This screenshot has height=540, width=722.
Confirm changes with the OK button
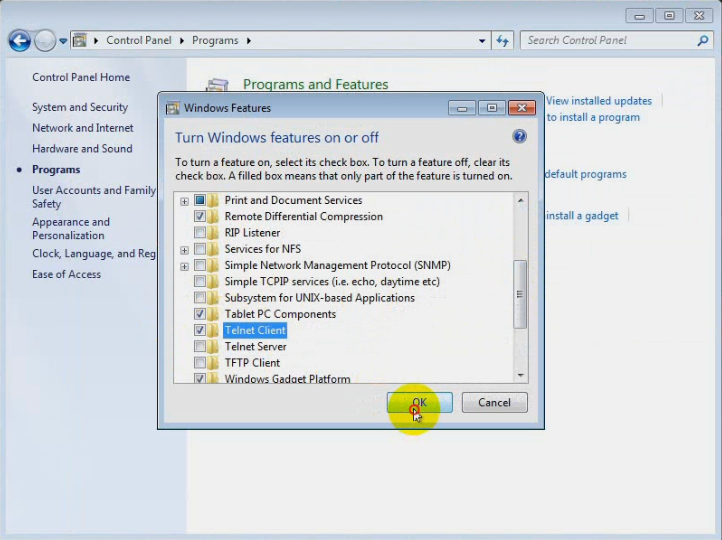point(419,403)
